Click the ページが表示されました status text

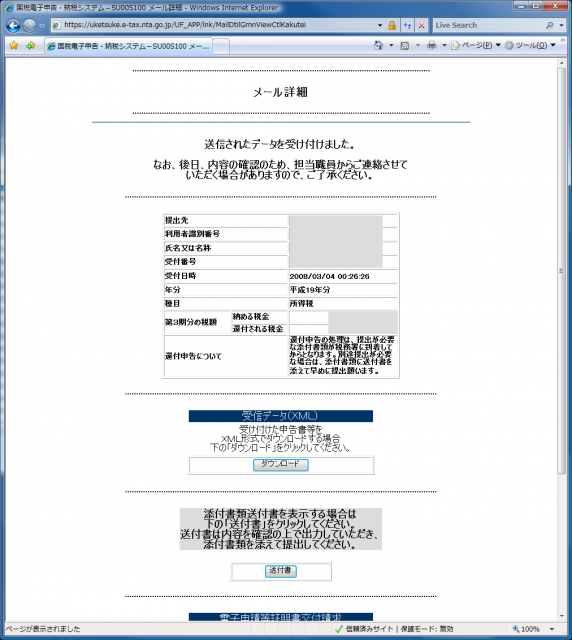click(x=43, y=629)
